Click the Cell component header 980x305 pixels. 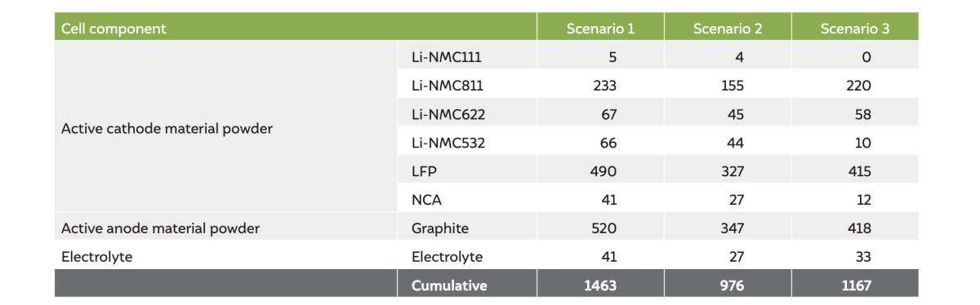[114, 29]
